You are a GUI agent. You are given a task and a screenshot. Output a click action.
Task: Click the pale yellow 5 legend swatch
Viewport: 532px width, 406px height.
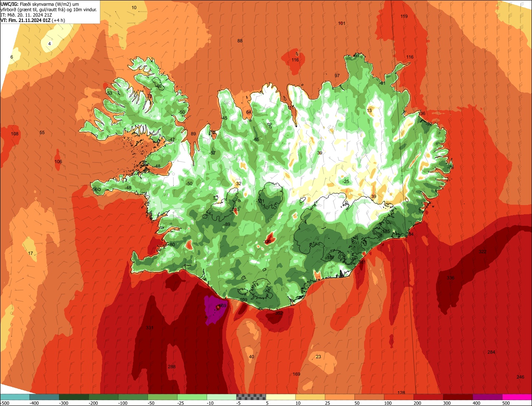click(280, 397)
